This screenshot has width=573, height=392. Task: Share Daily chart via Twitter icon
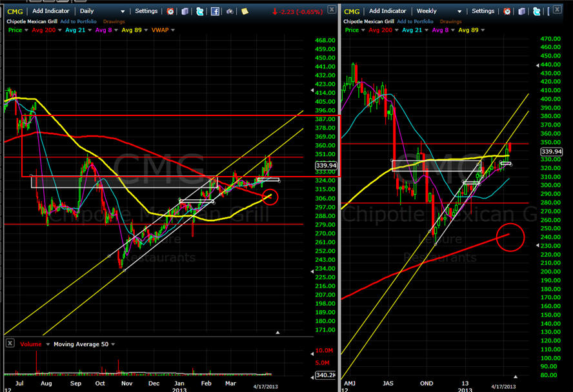pos(199,12)
